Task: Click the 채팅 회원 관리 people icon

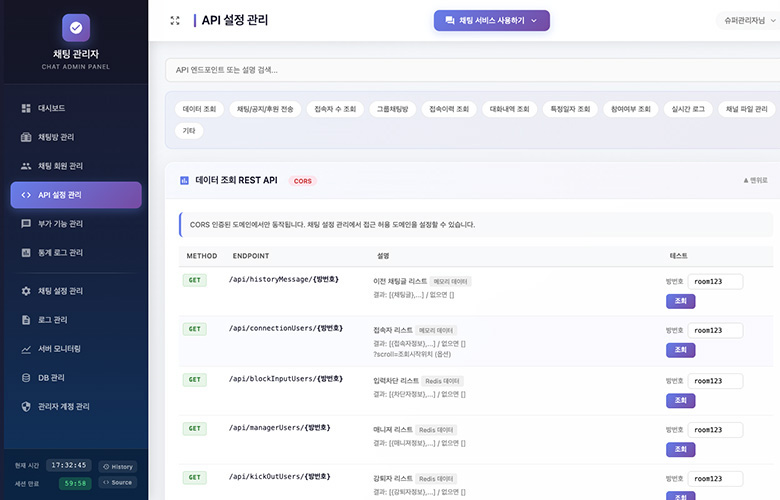Action: coord(26,166)
